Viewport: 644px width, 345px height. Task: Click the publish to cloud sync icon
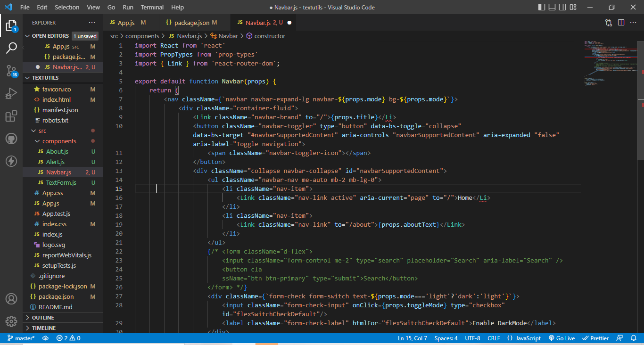click(x=45, y=338)
